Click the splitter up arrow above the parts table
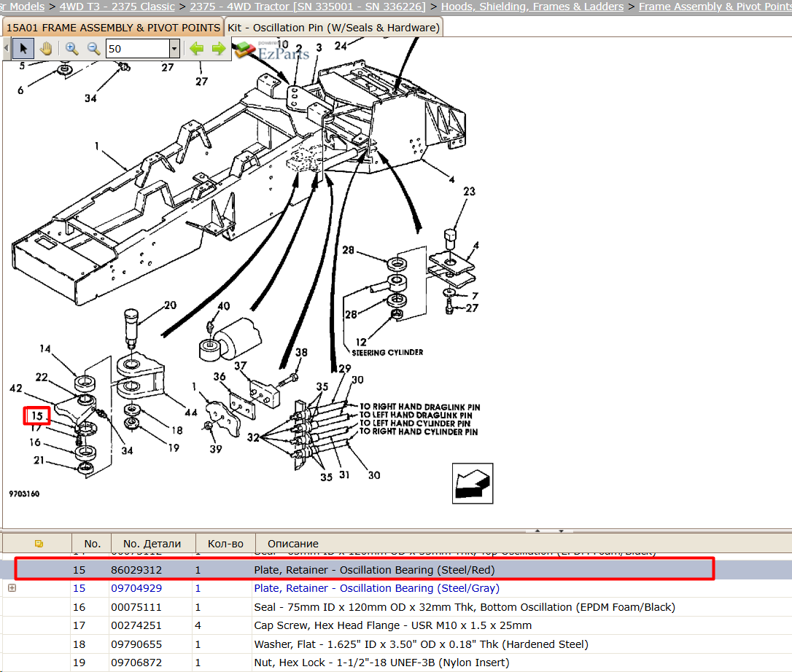The width and height of the screenshot is (792, 672). click(537, 531)
